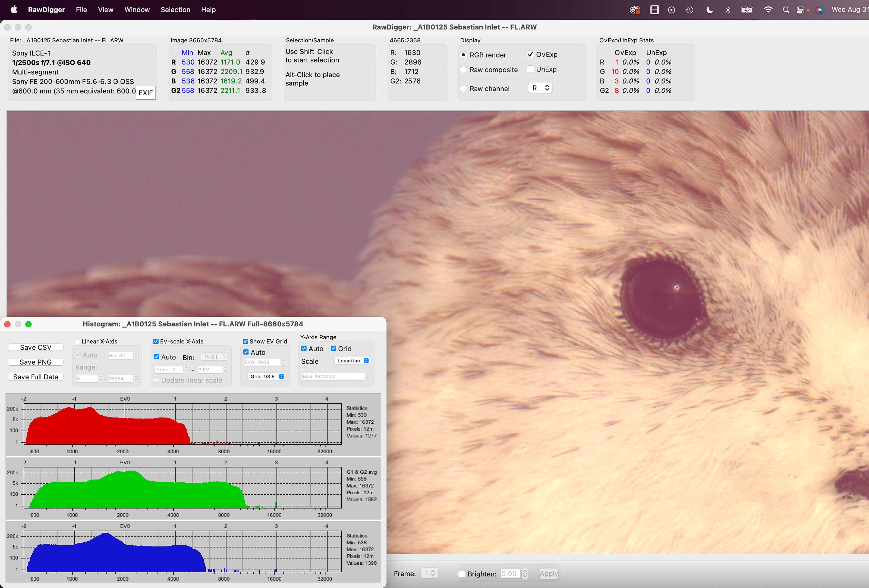Click the green channel histogram plot
The height and width of the screenshot is (588, 869).
coord(183,488)
